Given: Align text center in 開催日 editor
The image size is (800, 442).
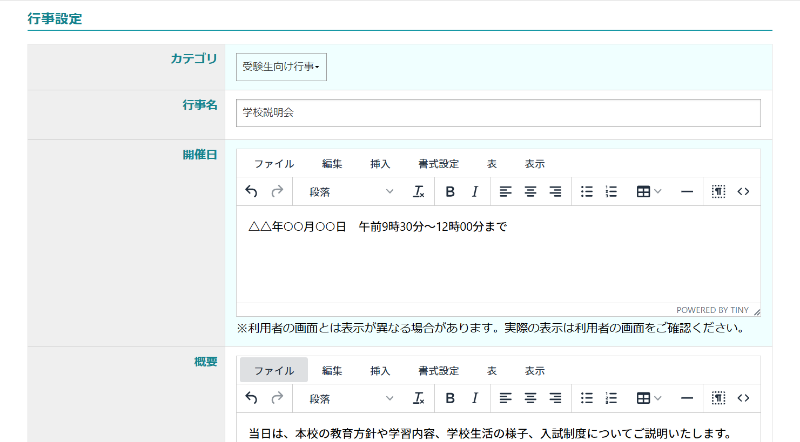Looking at the screenshot, I should click(530, 192).
